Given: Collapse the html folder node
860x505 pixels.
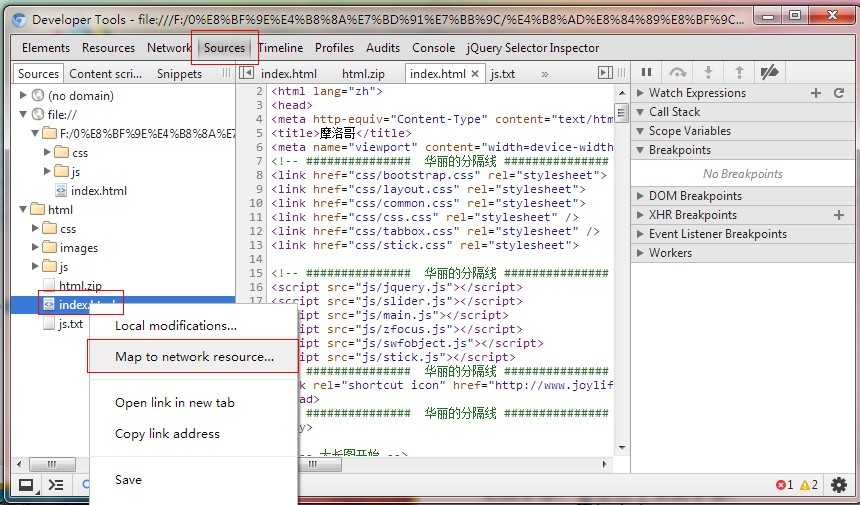Looking at the screenshot, I should [23, 209].
